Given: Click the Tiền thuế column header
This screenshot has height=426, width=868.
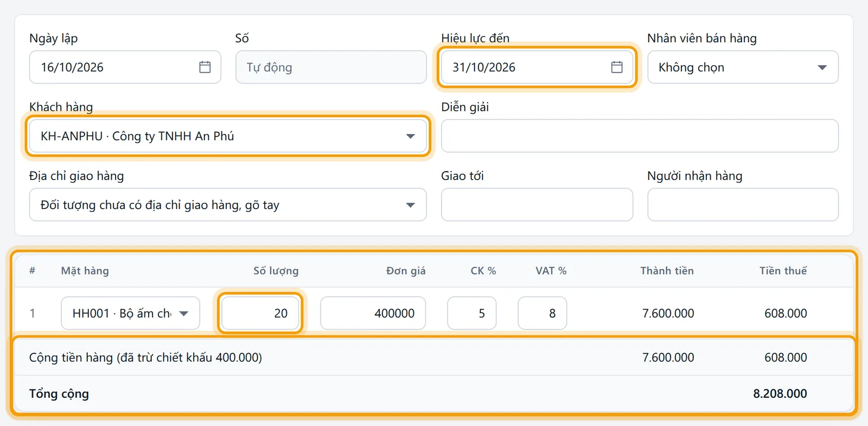Looking at the screenshot, I should [783, 271].
